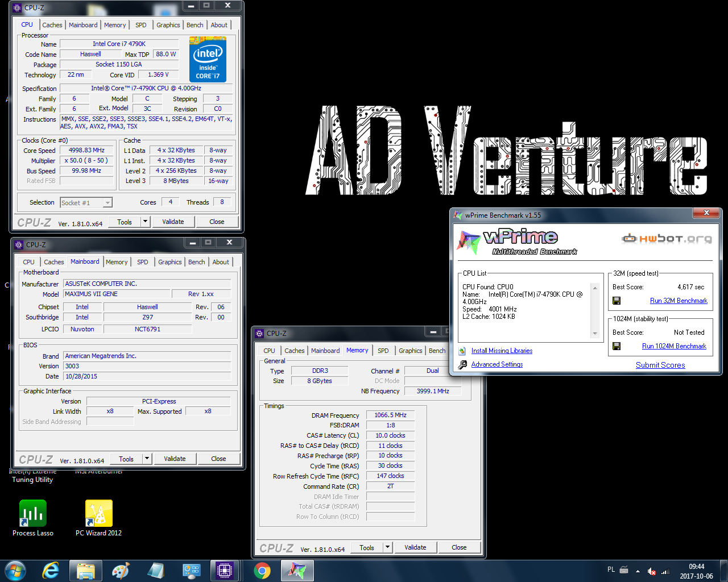Open the Tools dropdown arrow in Mainboard window

click(147, 459)
